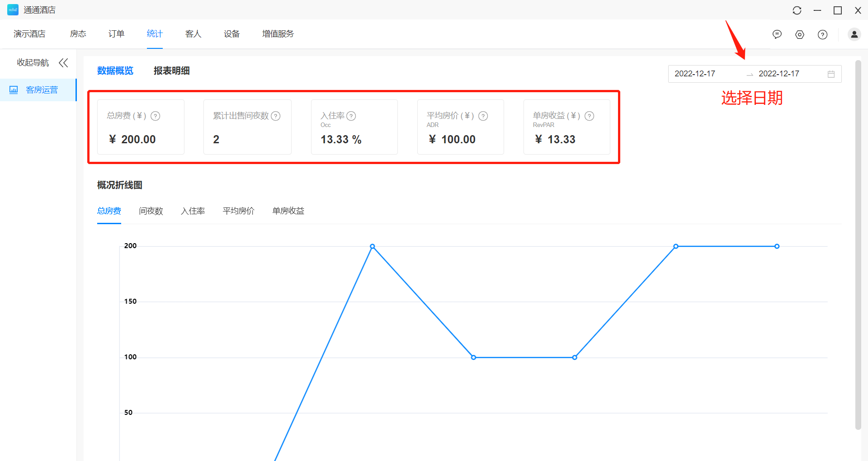This screenshot has height=461, width=868.
Task: Select 客房运营 in the sidebar
Action: click(x=42, y=90)
